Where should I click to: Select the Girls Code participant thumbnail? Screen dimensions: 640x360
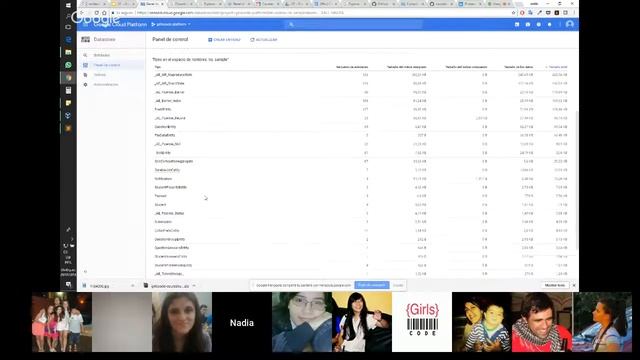[422, 322]
